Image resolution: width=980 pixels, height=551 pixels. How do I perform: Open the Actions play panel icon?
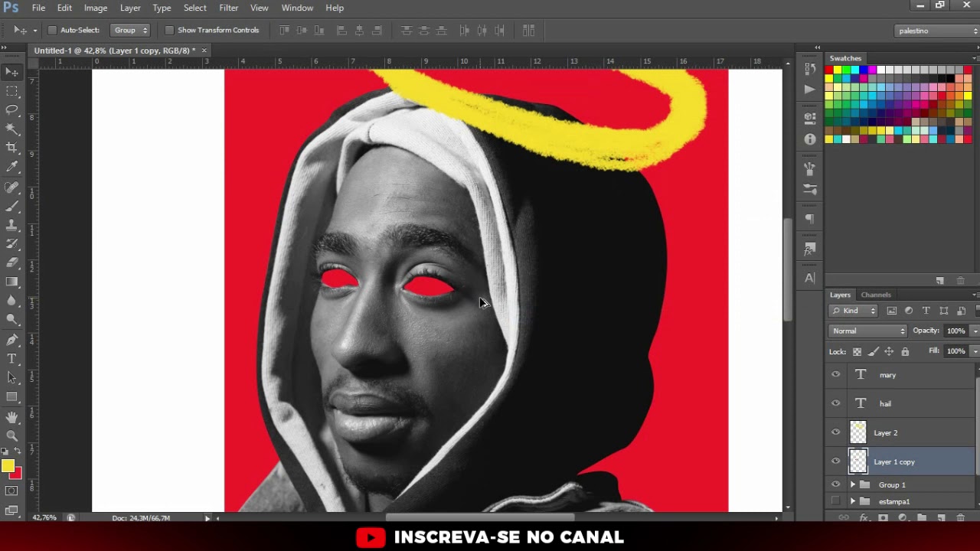(810, 90)
